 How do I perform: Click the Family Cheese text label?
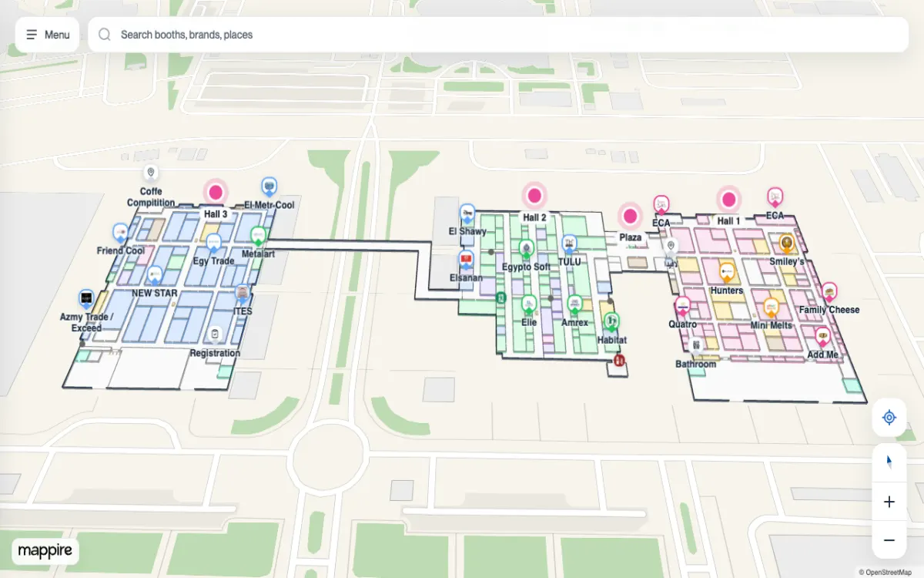(x=829, y=310)
